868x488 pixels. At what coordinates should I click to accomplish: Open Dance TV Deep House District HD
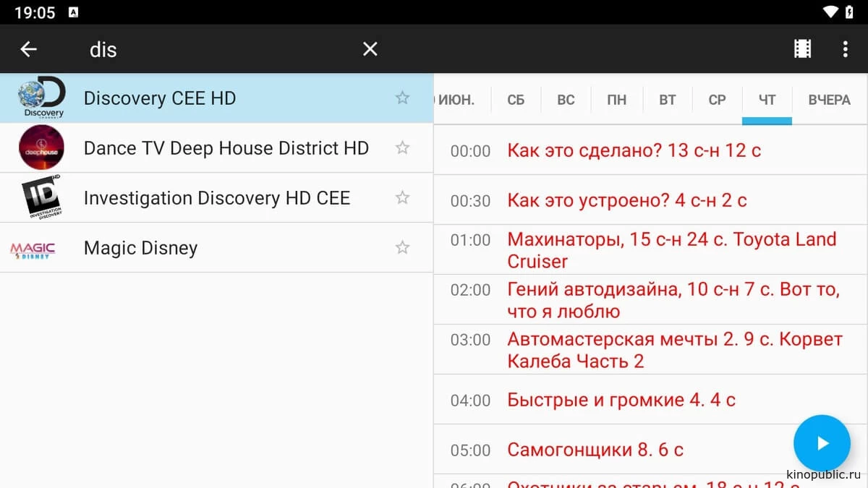click(x=217, y=147)
